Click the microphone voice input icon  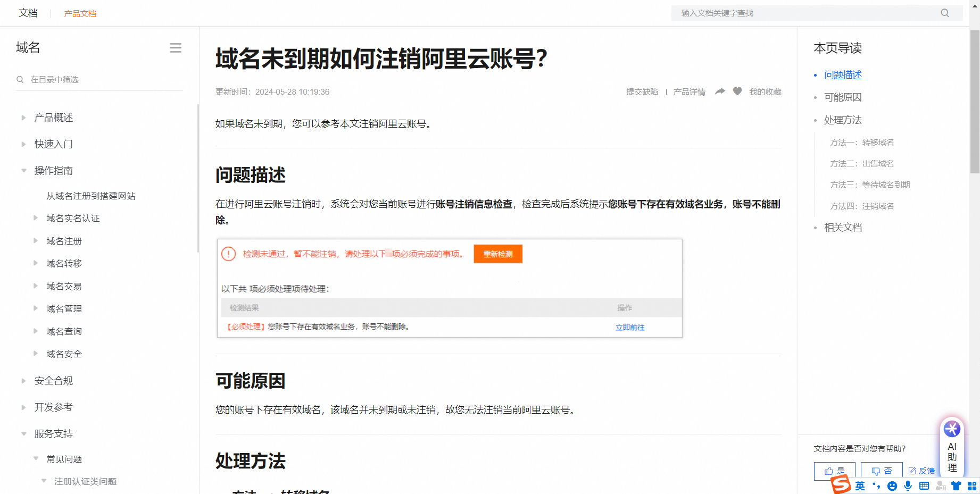coord(908,486)
